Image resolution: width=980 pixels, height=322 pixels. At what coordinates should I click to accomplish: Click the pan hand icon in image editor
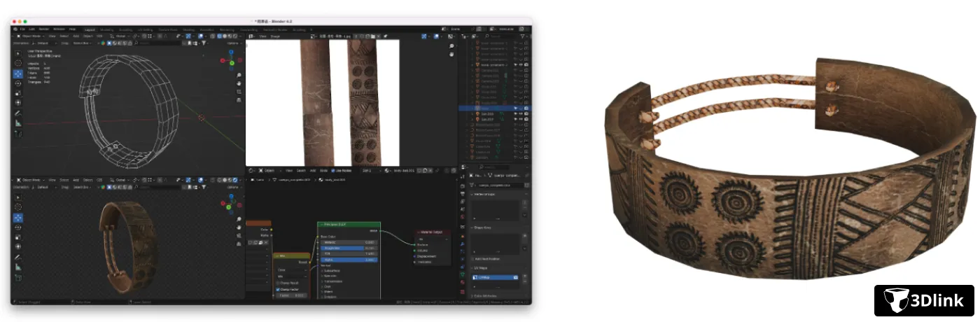point(451,54)
